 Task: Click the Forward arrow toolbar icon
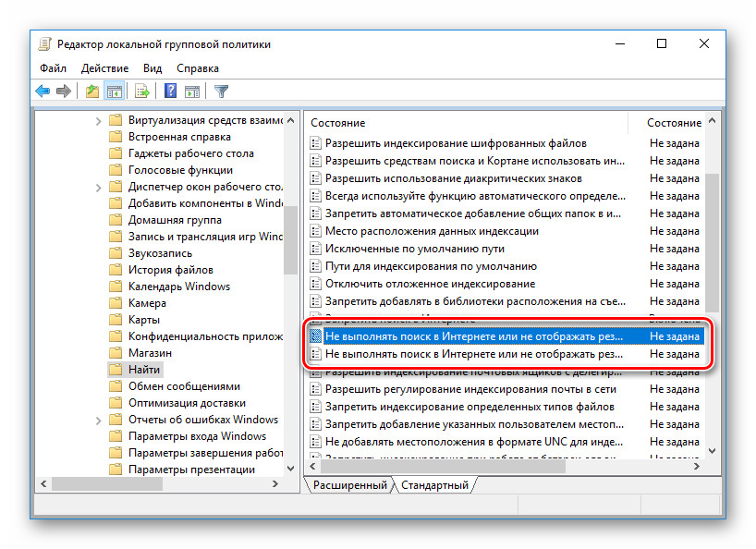coord(64,91)
